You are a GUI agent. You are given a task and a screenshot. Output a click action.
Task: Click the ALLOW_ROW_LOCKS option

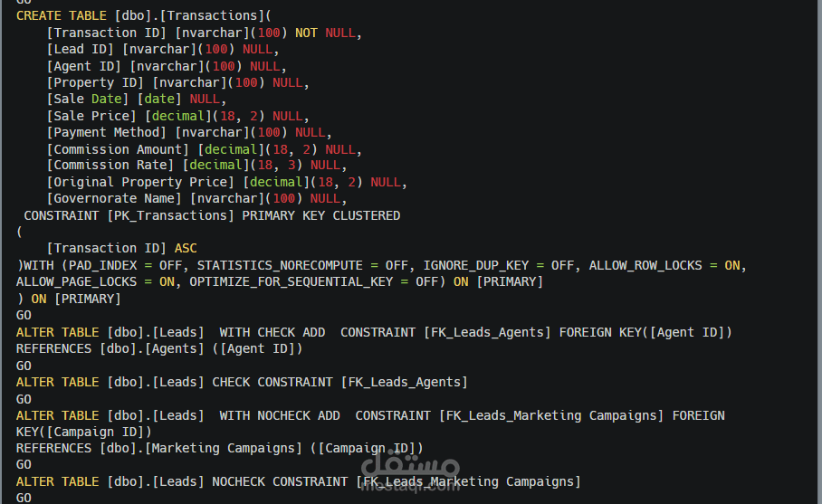pos(645,266)
